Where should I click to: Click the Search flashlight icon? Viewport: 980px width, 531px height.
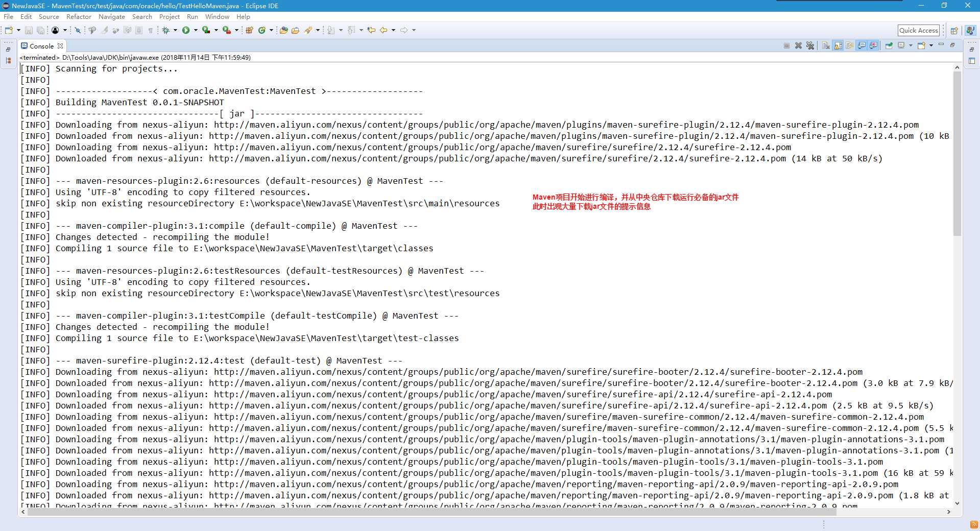click(x=308, y=30)
